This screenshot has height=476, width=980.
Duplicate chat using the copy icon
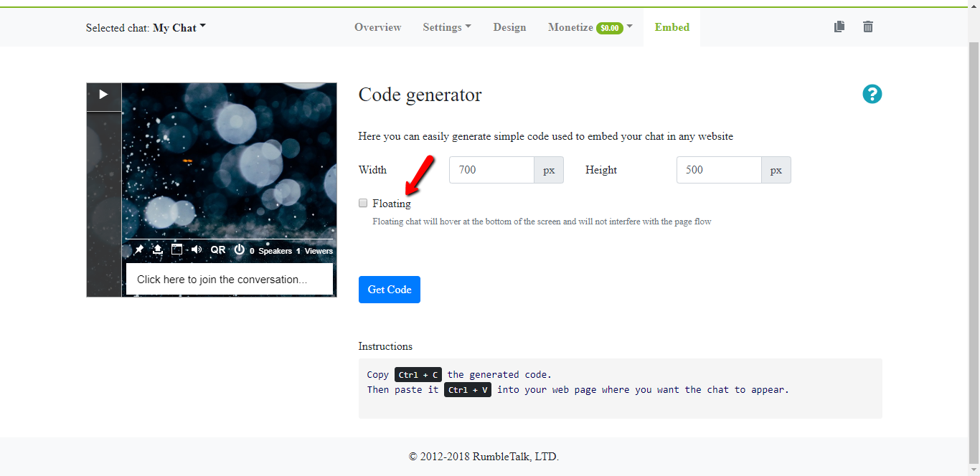(x=839, y=27)
